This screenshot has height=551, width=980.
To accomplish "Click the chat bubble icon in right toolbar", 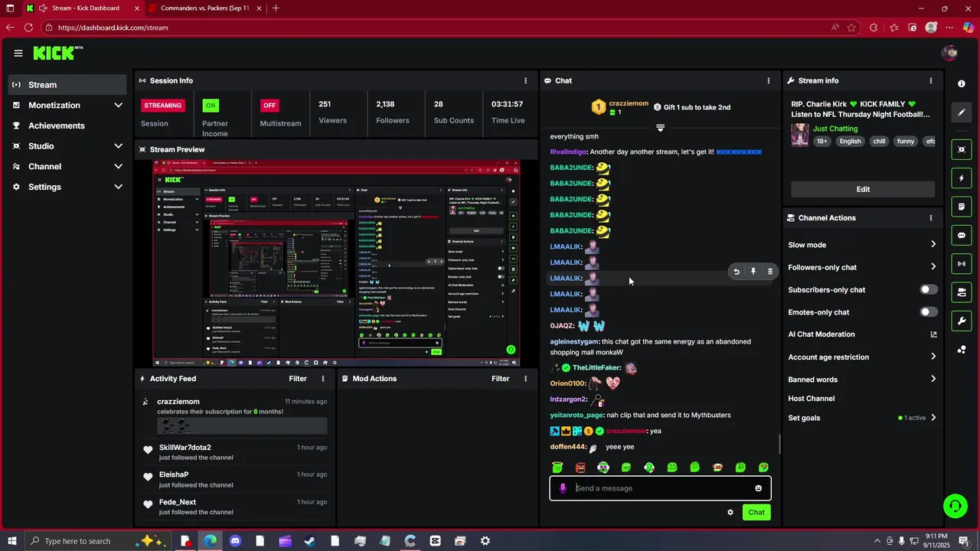I will pyautogui.click(x=962, y=235).
